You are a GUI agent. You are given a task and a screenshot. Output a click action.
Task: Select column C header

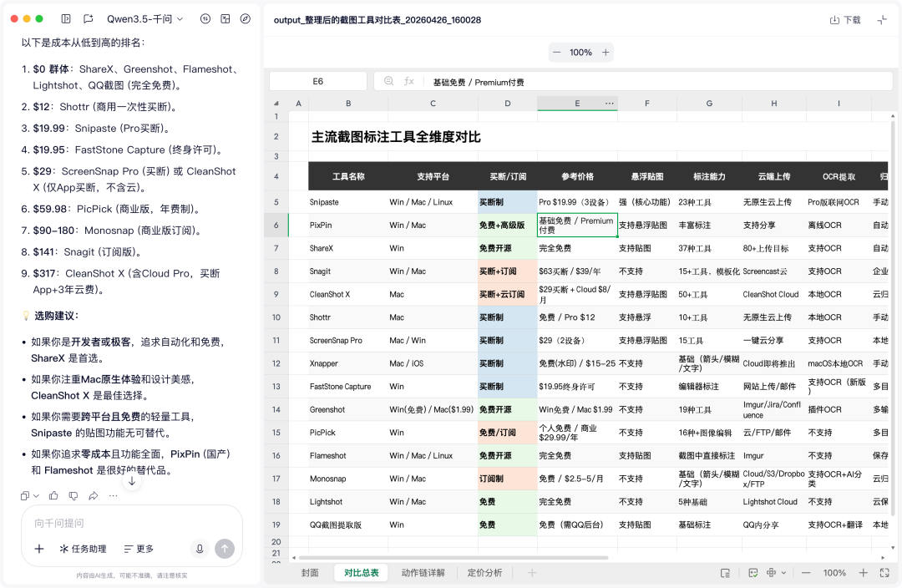pyautogui.click(x=433, y=104)
